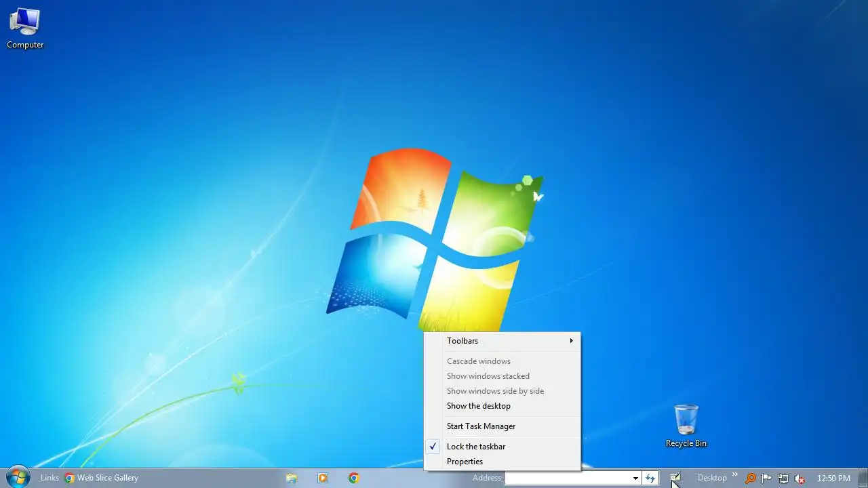Screen dimensions: 868x488
Task: Expand the Desktop toolbar chevron
Action: tap(735, 474)
